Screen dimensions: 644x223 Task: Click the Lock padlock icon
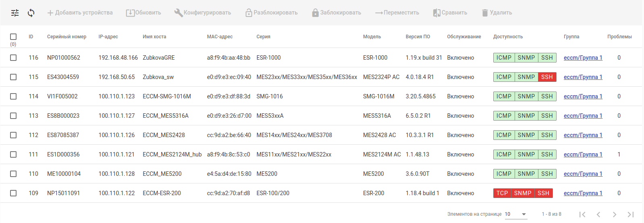(x=315, y=13)
